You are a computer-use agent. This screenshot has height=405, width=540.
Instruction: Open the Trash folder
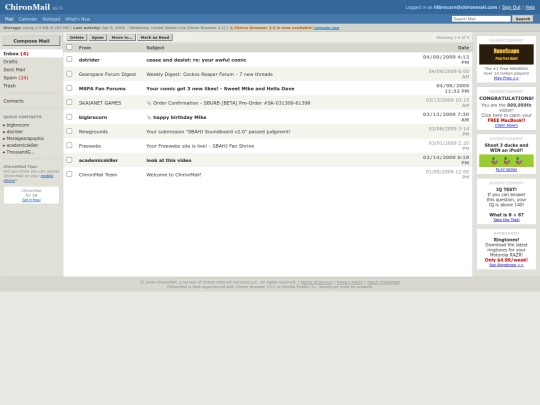pos(10,85)
